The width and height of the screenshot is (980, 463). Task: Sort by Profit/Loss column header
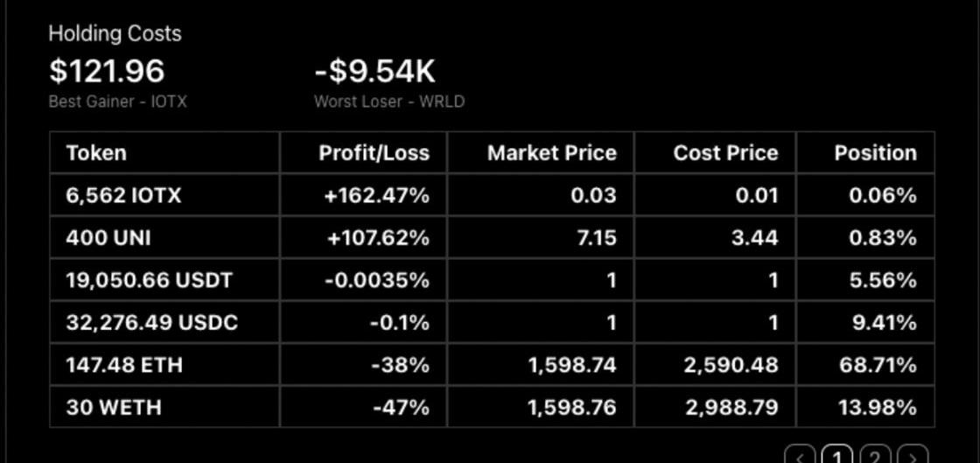coord(374,153)
